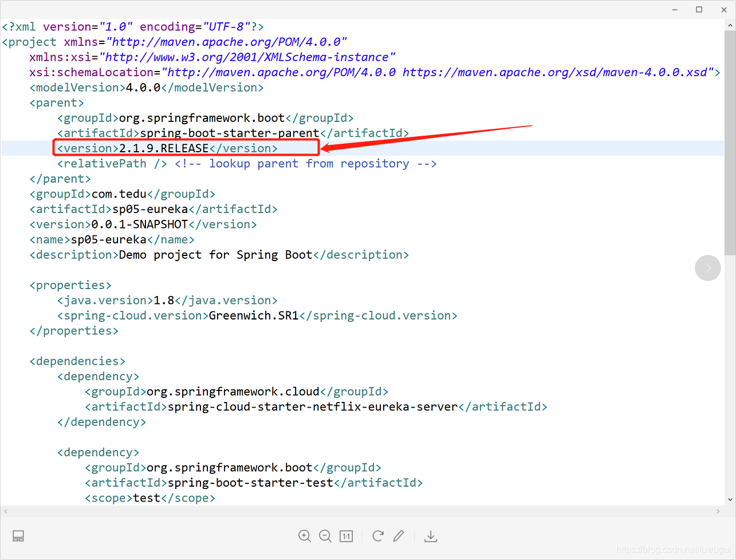The width and height of the screenshot is (736, 560).
Task: Click the vertical scrollbar down arrow
Action: [730, 499]
